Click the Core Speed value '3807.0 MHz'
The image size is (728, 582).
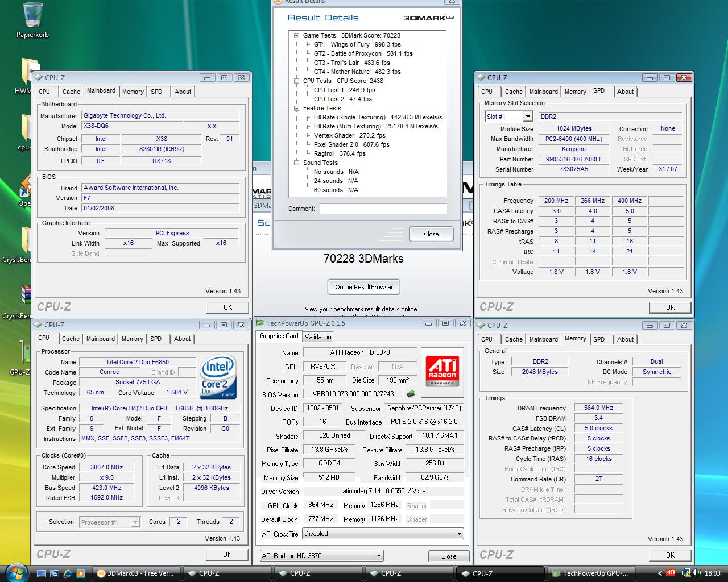pos(107,467)
